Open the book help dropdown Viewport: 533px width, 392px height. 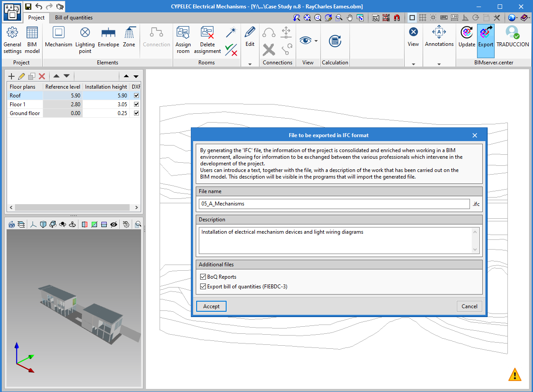click(525, 18)
